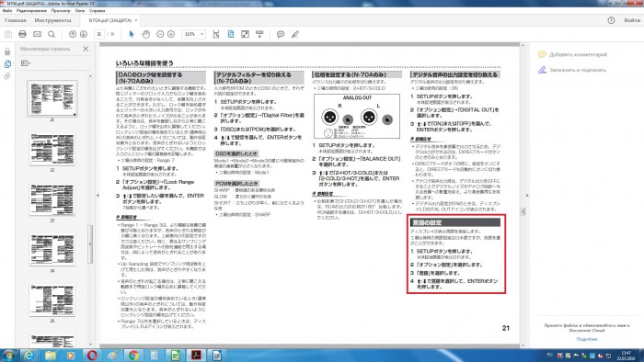Viewport: 644px width, 362px height.
Task: Zoom out with the minus icon
Action: pos(160,34)
